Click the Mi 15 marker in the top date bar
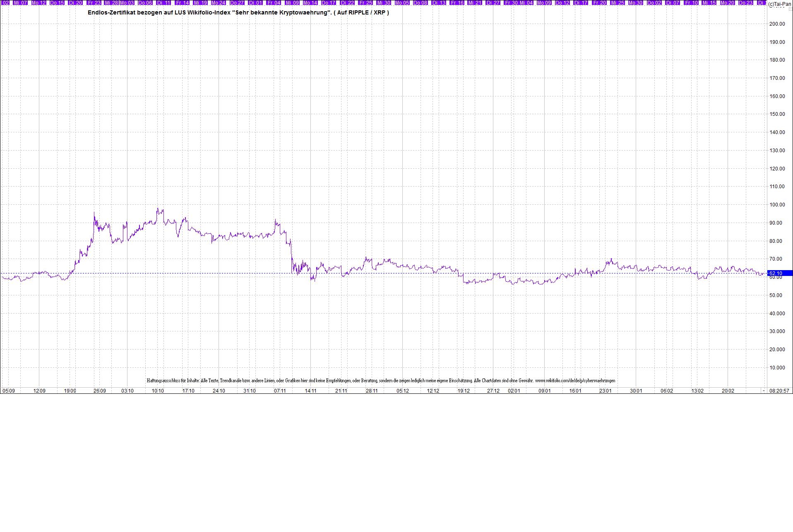This screenshot has width=793, height=532. pyautogui.click(x=709, y=2)
